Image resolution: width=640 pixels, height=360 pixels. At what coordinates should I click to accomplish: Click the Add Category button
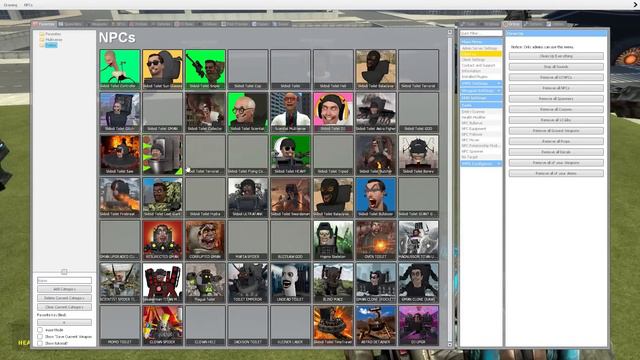[x=64, y=289]
